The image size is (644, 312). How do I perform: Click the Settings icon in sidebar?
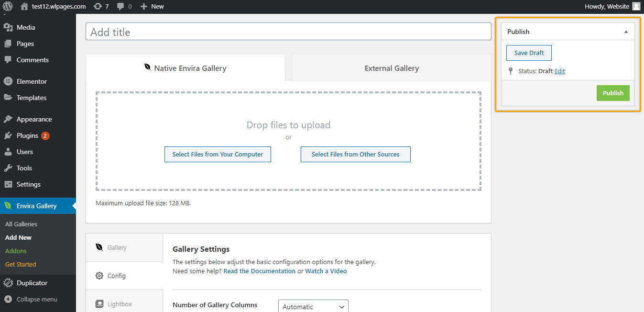click(8, 184)
